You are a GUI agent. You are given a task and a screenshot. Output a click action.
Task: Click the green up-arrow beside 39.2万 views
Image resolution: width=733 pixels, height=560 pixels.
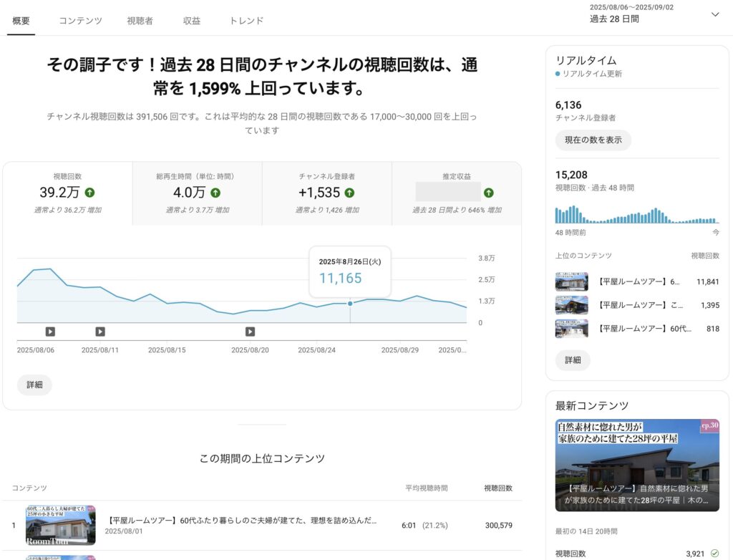click(x=89, y=193)
